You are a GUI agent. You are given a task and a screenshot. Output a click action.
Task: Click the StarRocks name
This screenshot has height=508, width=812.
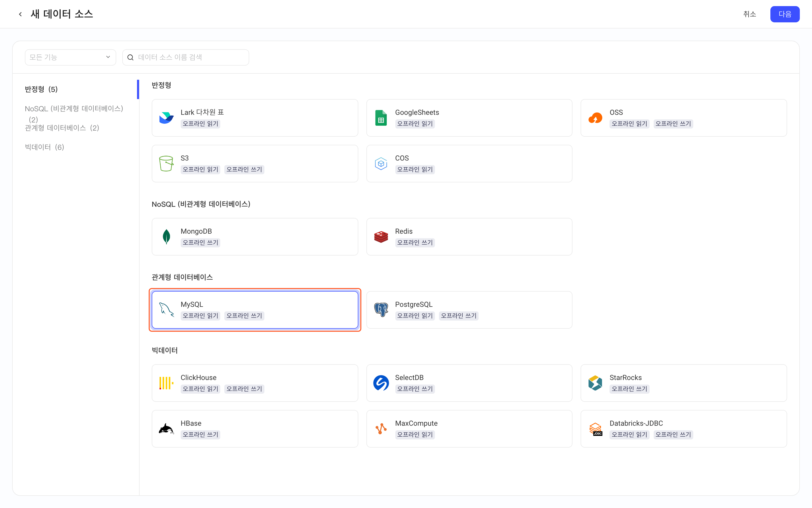[625, 378]
